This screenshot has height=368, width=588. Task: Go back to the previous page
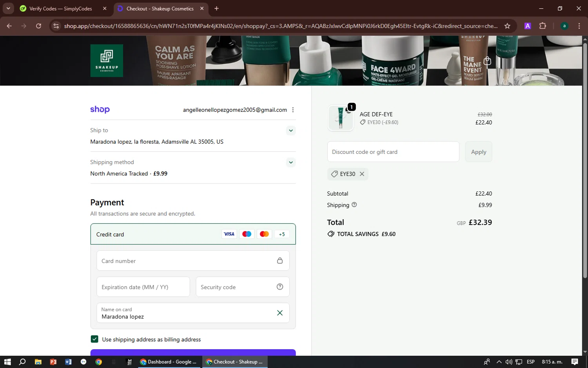[9, 26]
